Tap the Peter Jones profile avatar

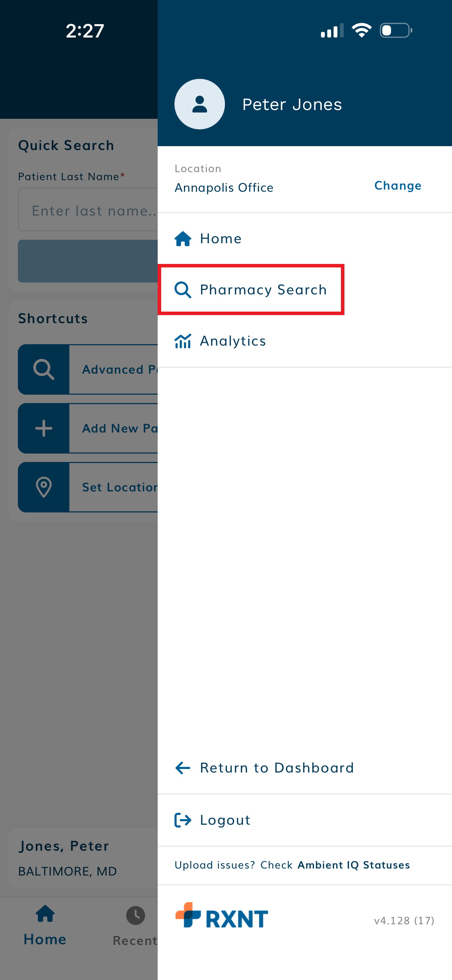click(199, 104)
